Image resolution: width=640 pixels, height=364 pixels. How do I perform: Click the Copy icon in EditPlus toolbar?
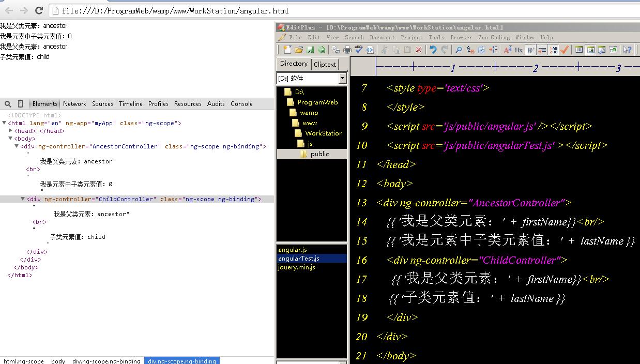pos(396,50)
